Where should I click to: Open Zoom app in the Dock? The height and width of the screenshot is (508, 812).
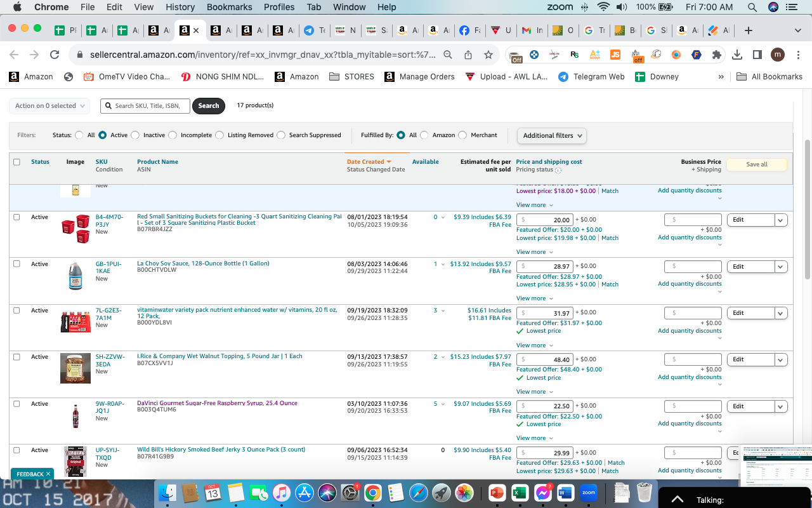click(x=589, y=493)
